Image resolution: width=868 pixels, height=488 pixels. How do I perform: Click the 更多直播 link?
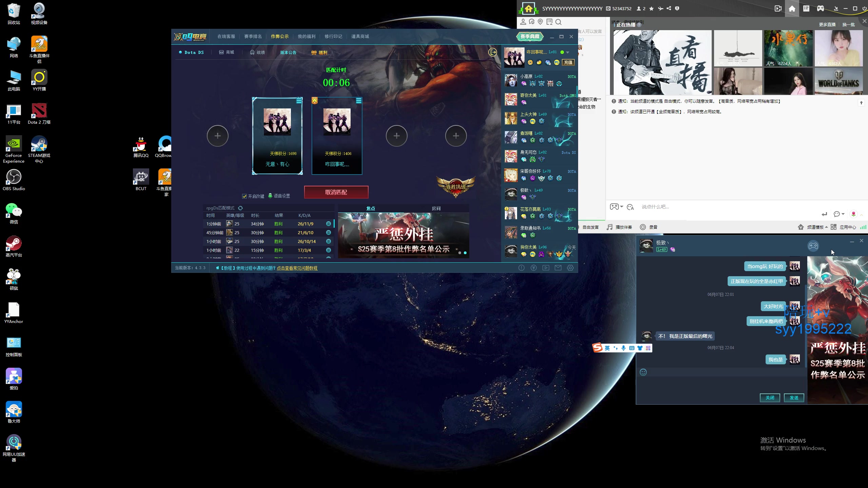pyautogui.click(x=827, y=24)
